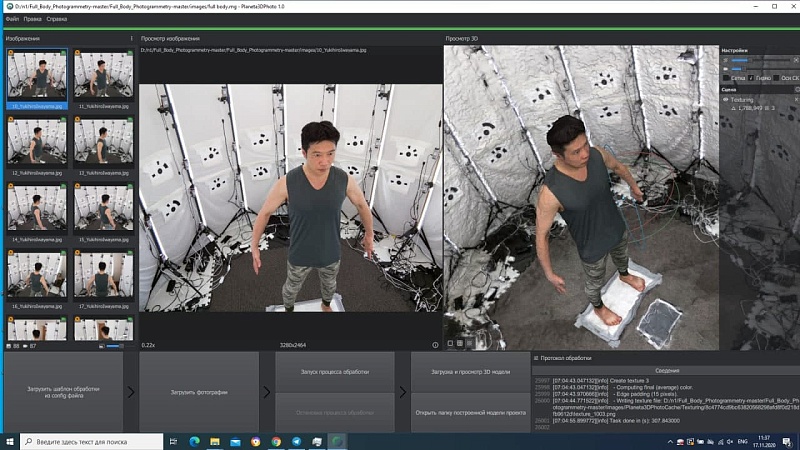The height and width of the screenshot is (450, 800).
Task: Click Загрузка и просмотр 3D модели
Action: pyautogui.click(x=470, y=371)
